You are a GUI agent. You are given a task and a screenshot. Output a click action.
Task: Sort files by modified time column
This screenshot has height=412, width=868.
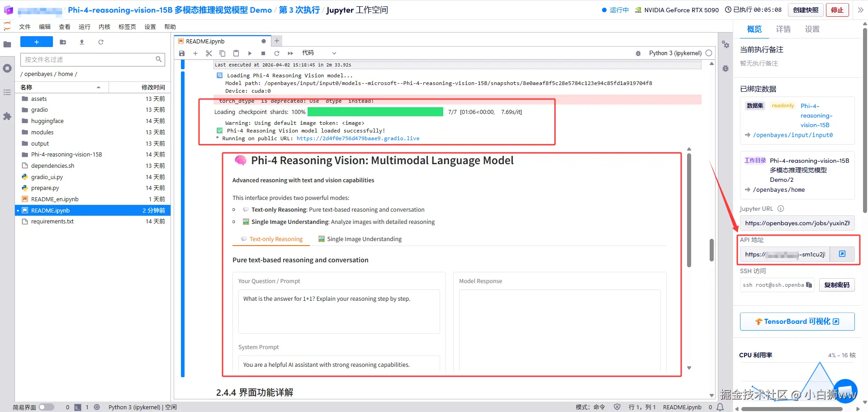(139, 87)
